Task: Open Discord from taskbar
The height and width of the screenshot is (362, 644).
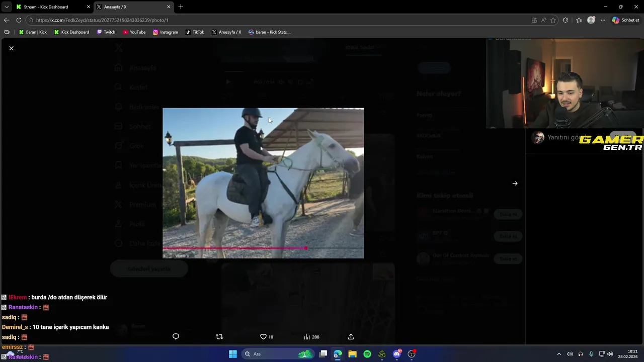Action: pos(397,354)
